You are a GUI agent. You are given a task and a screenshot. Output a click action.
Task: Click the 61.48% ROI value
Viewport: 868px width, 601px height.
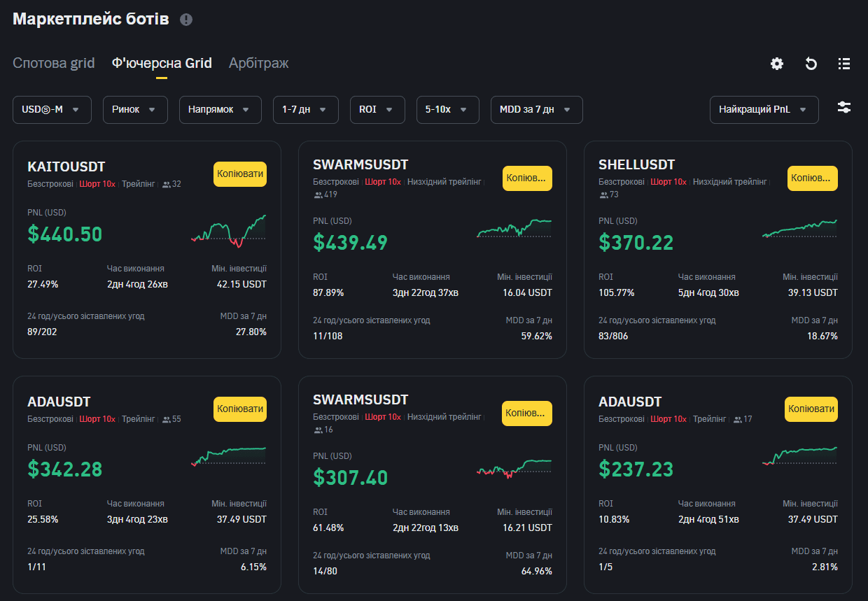point(328,528)
